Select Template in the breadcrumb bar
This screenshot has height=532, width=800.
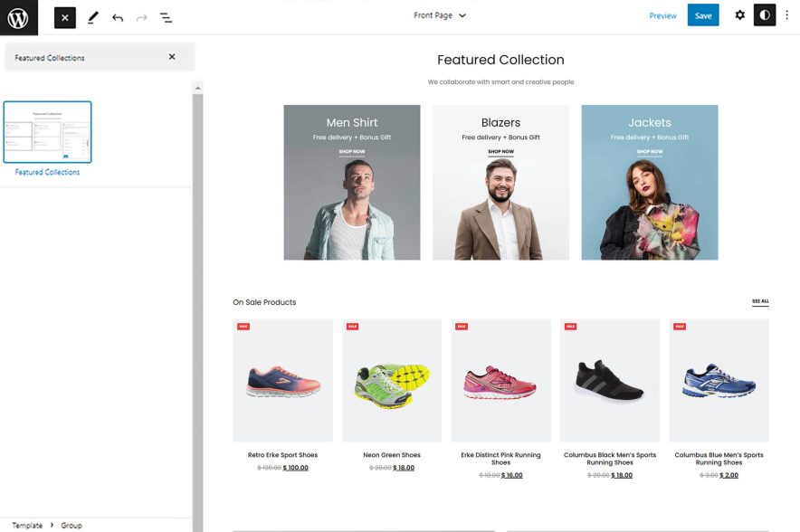coord(26,525)
